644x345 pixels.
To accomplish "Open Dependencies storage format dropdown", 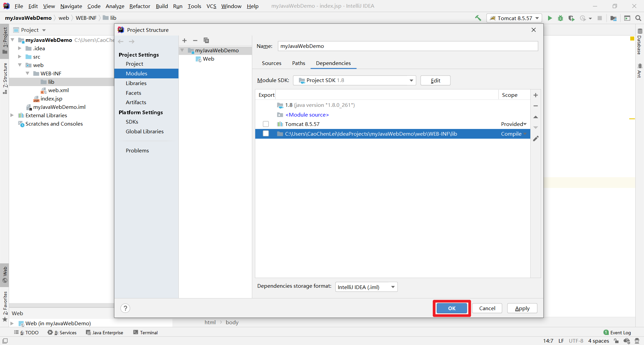I will tap(366, 287).
